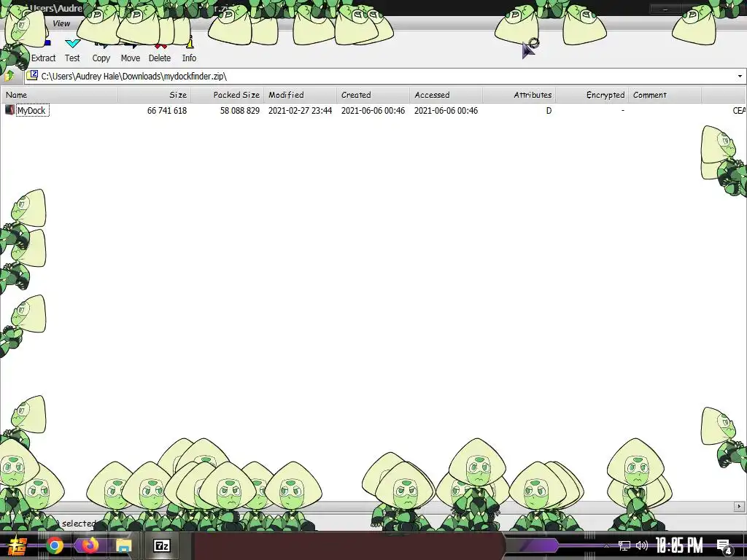Sort by Accessed column
The height and width of the screenshot is (560, 747).
click(446, 95)
